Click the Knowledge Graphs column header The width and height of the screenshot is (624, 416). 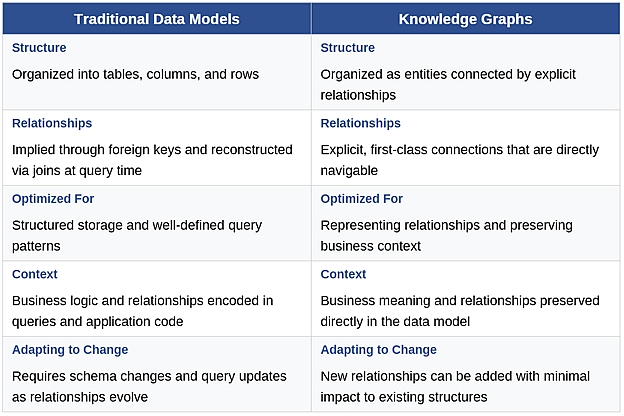click(464, 18)
